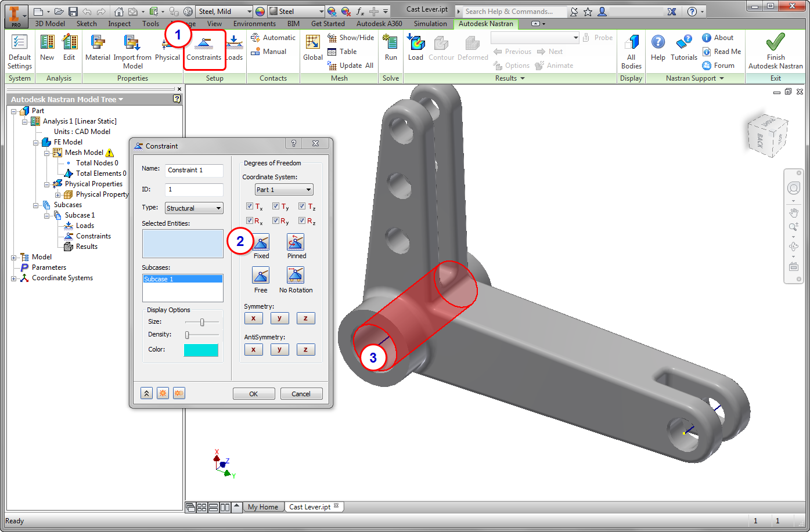
Task: Open Nastran Help
Action: coord(658,48)
